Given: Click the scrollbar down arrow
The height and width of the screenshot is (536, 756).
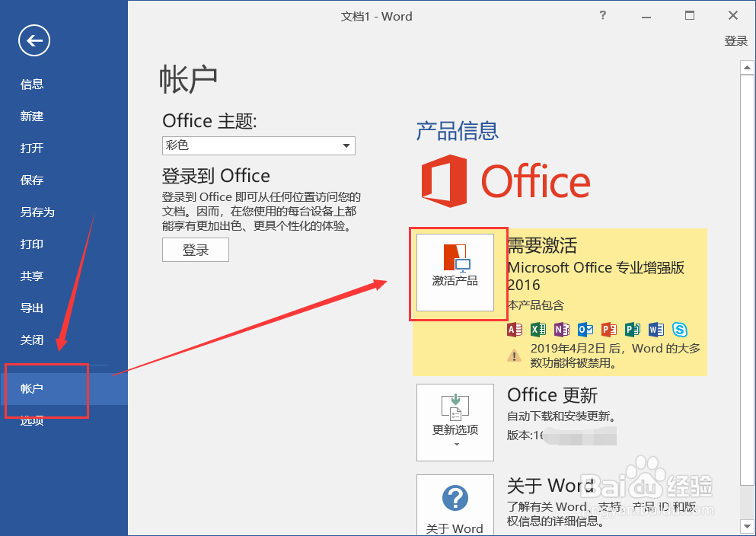Looking at the screenshot, I should pyautogui.click(x=747, y=526).
